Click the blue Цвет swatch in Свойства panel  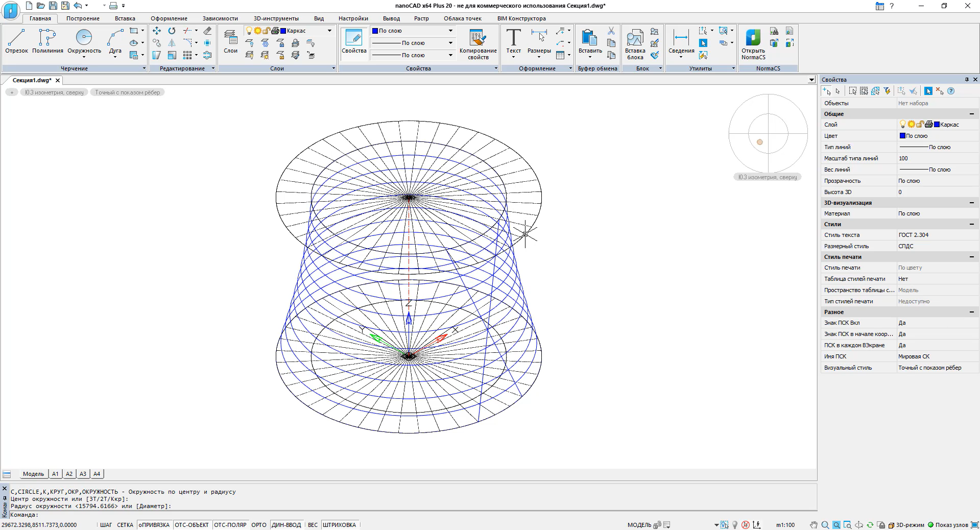[902, 136]
